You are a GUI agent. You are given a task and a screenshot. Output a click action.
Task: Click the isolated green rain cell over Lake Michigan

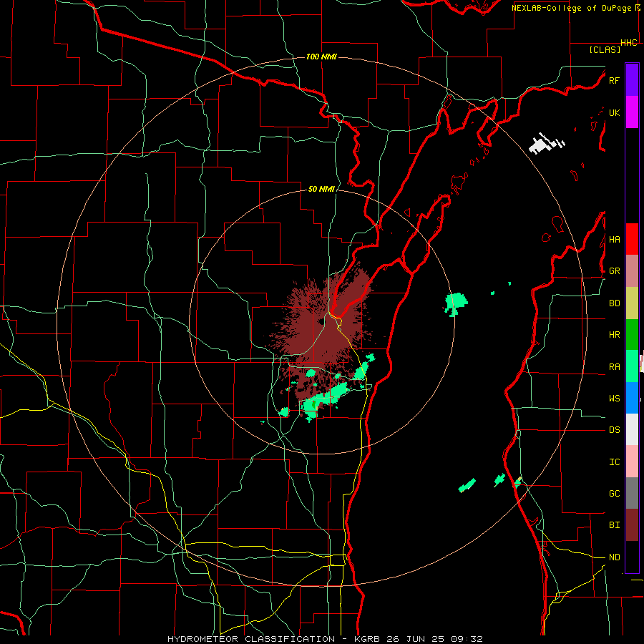pyautogui.click(x=455, y=303)
